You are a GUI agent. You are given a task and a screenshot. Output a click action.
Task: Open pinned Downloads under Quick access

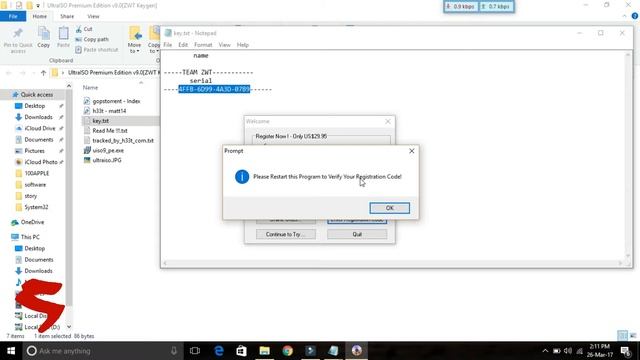pos(38,117)
